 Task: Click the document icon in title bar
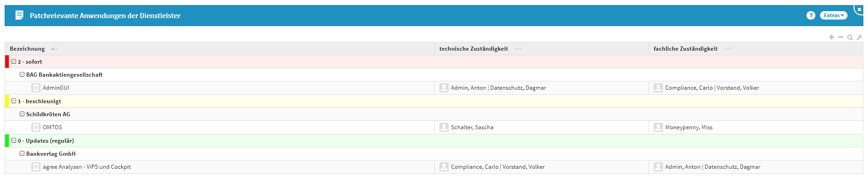tap(19, 15)
